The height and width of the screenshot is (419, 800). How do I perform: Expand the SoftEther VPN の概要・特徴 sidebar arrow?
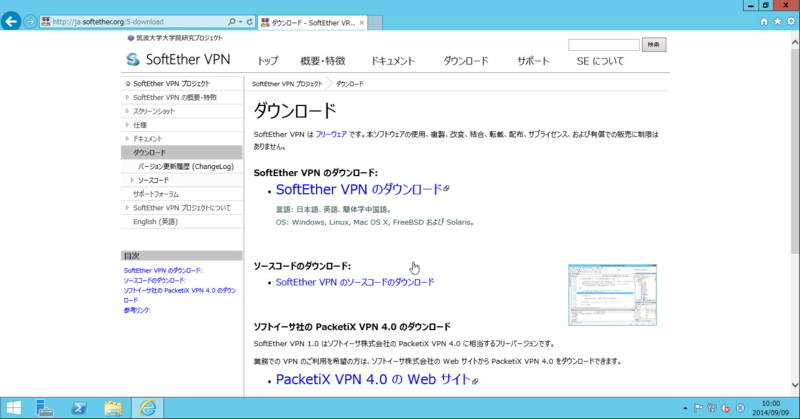pos(127,97)
